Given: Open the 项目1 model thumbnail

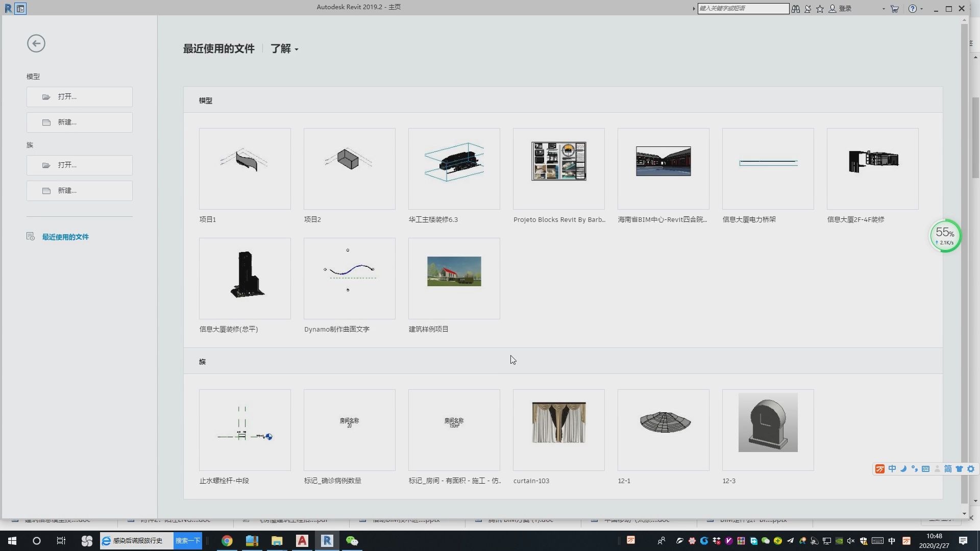Looking at the screenshot, I should pyautogui.click(x=244, y=168).
